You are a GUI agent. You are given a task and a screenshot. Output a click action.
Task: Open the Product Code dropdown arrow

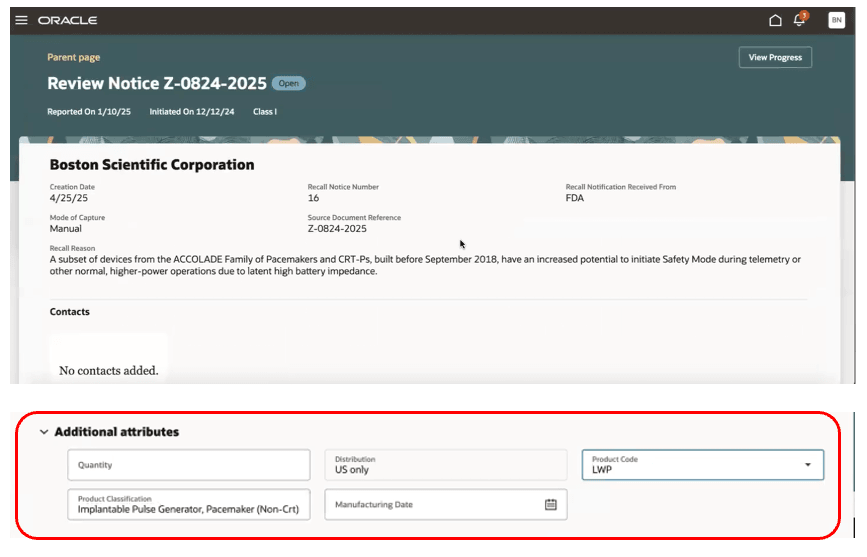pos(808,465)
